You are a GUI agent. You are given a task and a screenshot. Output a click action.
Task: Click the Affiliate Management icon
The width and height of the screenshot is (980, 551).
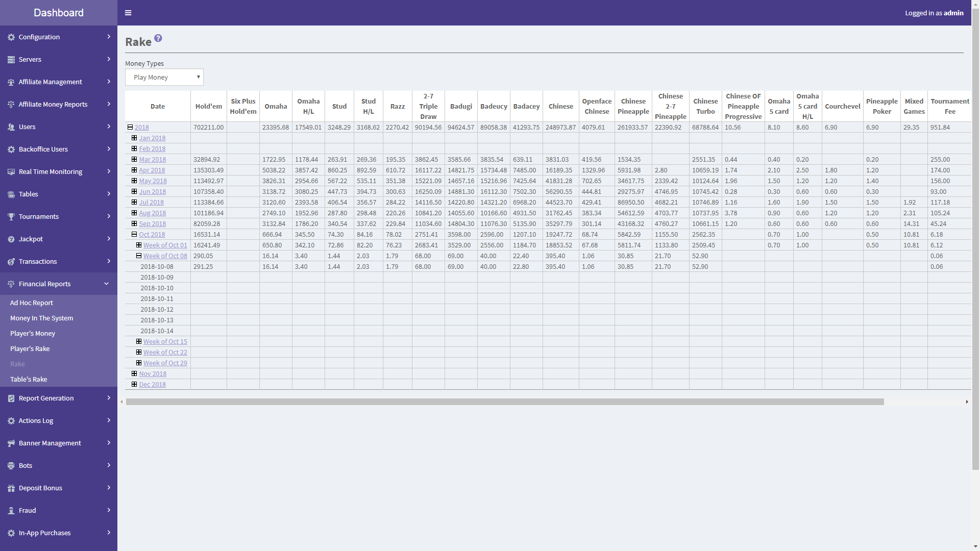[11, 82]
